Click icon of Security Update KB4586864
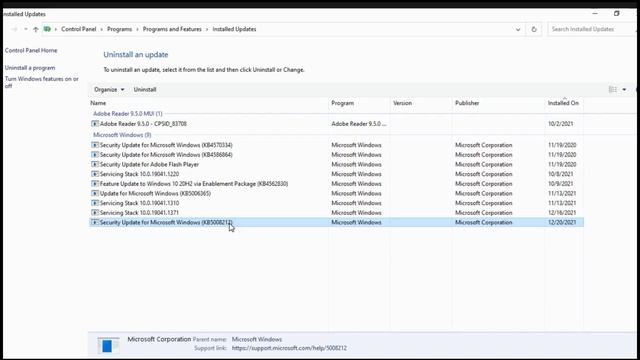640x360 pixels. [95, 155]
